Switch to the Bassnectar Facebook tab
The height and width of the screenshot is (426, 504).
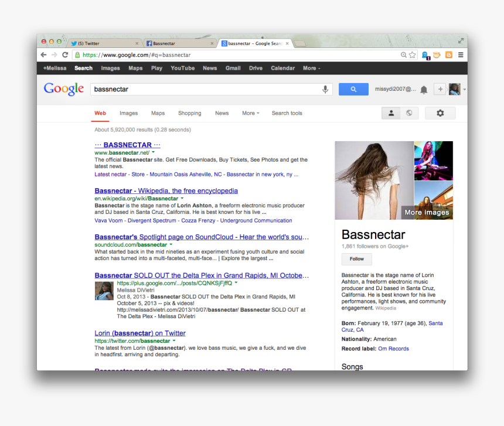coord(179,43)
